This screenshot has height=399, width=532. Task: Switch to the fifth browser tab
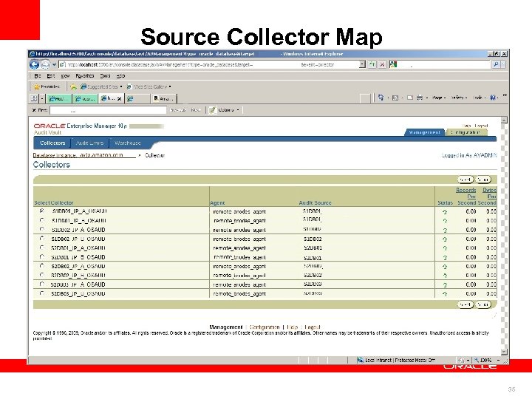(163, 99)
